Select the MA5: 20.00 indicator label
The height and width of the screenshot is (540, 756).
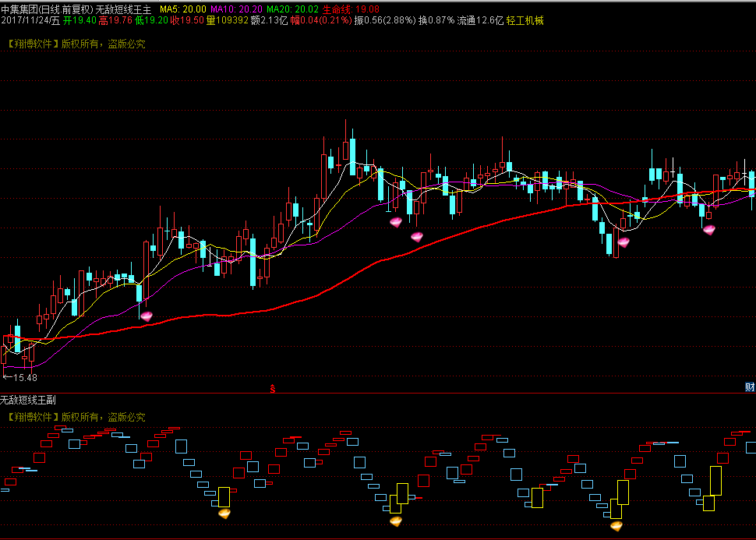183,9
